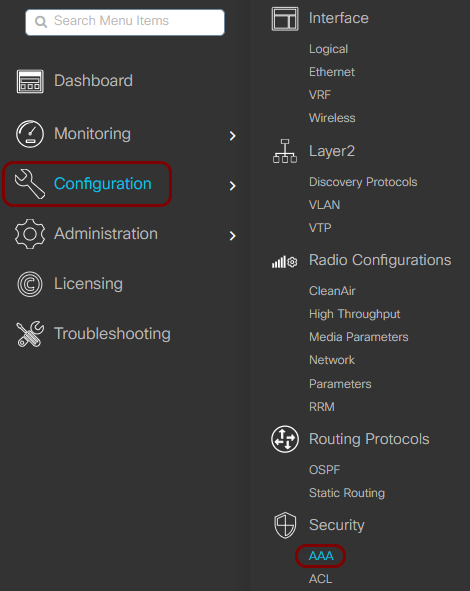Expand the Administration submenu chevron
The height and width of the screenshot is (591, 470).
pos(233,236)
